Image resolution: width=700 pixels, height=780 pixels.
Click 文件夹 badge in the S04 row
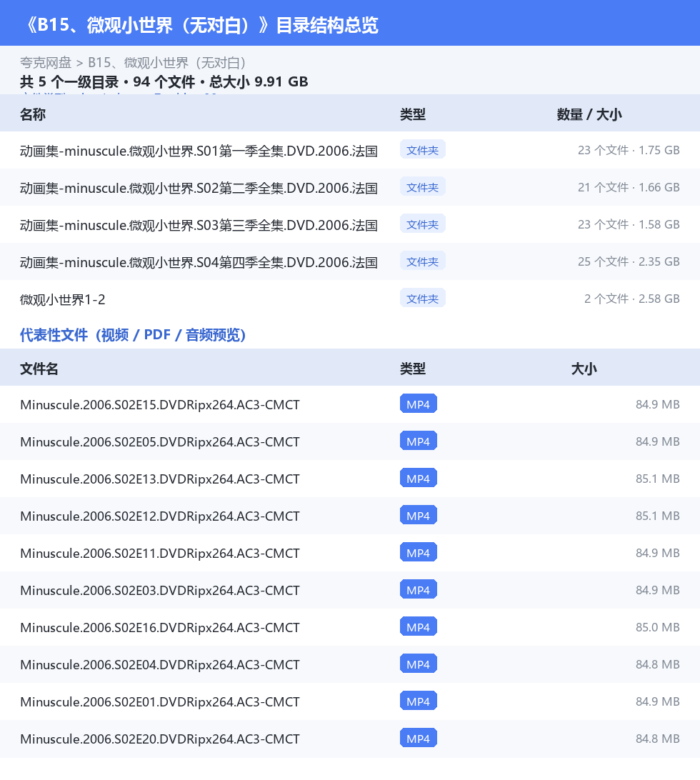422,261
